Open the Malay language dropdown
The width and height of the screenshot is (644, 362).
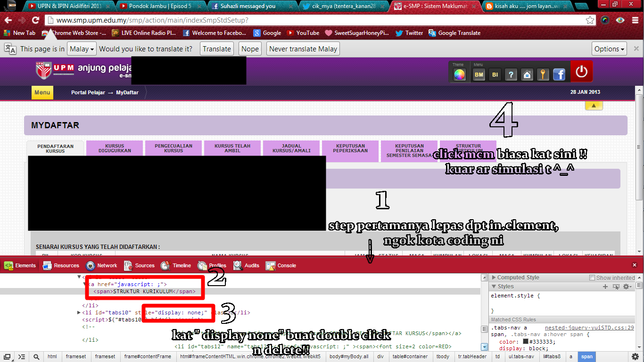click(82, 49)
